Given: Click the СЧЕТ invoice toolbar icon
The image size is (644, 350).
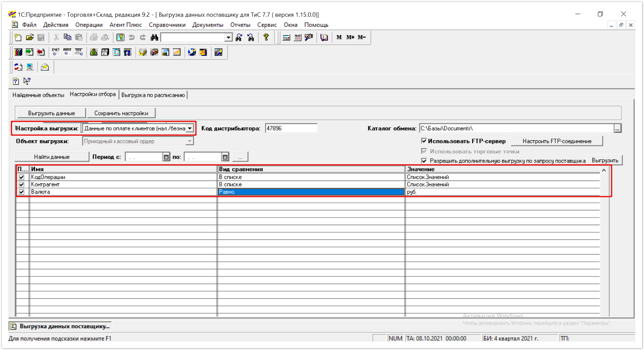Looking at the screenshot, I should 56,52.
